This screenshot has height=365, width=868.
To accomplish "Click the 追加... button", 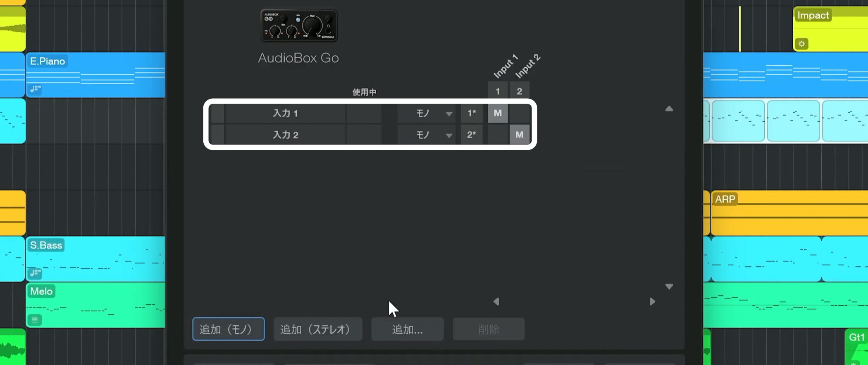I will [408, 329].
